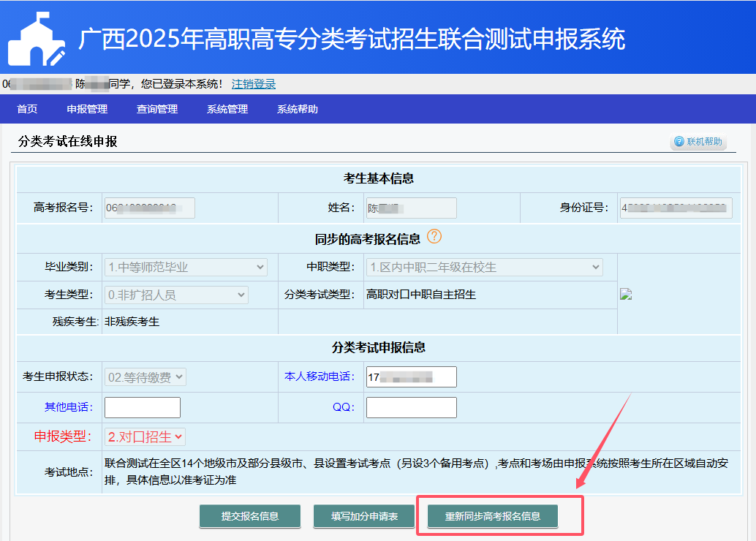Click the 本人移动电话 input field
The width and height of the screenshot is (756, 541).
(411, 377)
